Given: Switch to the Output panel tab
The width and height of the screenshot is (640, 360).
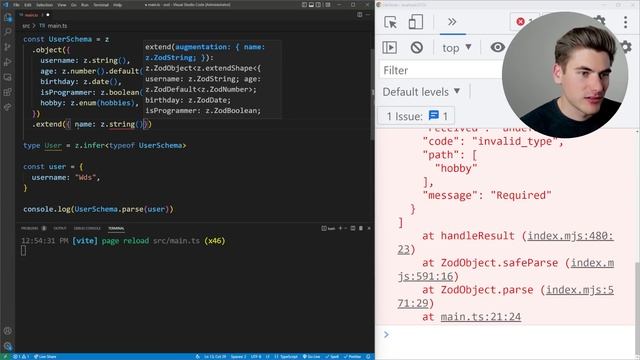Looking at the screenshot, I should click(x=60, y=228).
